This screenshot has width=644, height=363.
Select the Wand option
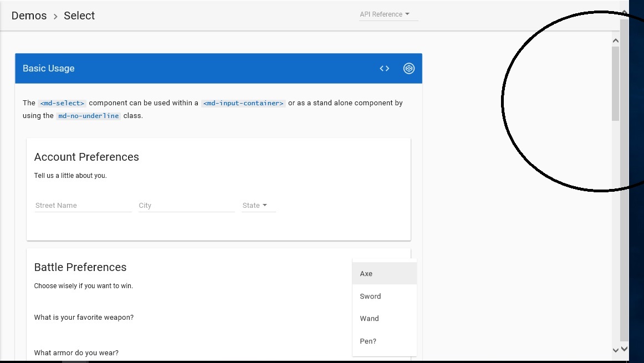coord(385,318)
